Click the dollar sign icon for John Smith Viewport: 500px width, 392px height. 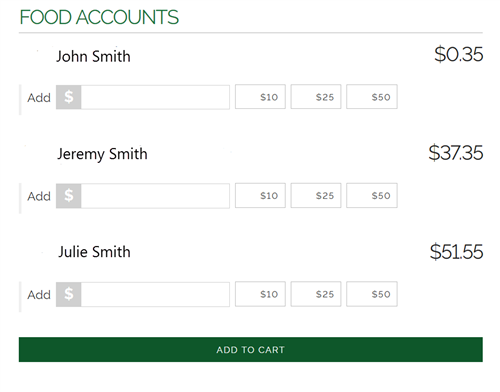69,97
